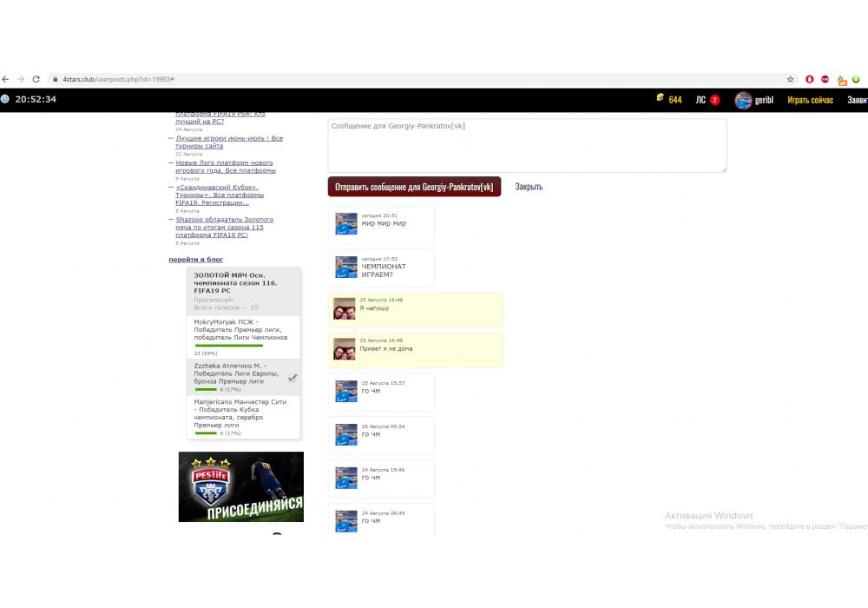Screen dimensions: 868x608
Task: Click перейти в блог link
Action: click(196, 259)
